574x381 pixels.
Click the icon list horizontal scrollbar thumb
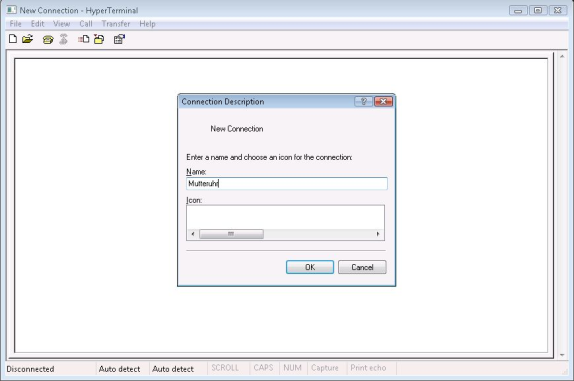(x=231, y=234)
